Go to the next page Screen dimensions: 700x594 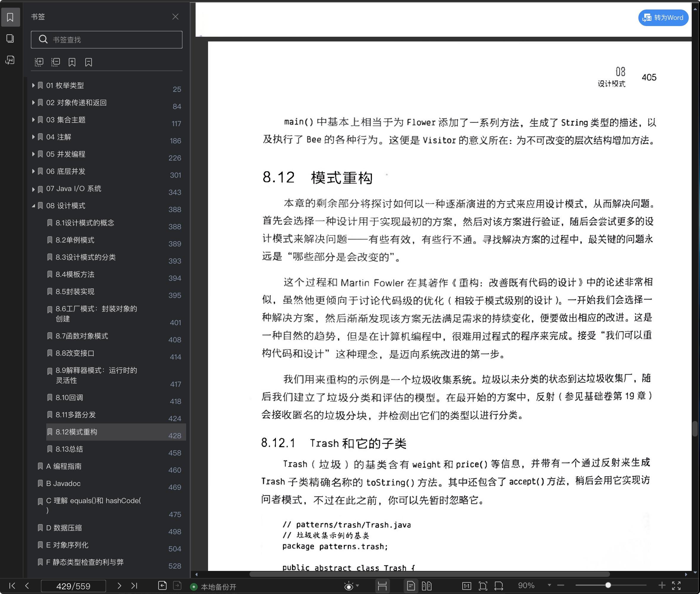119,586
